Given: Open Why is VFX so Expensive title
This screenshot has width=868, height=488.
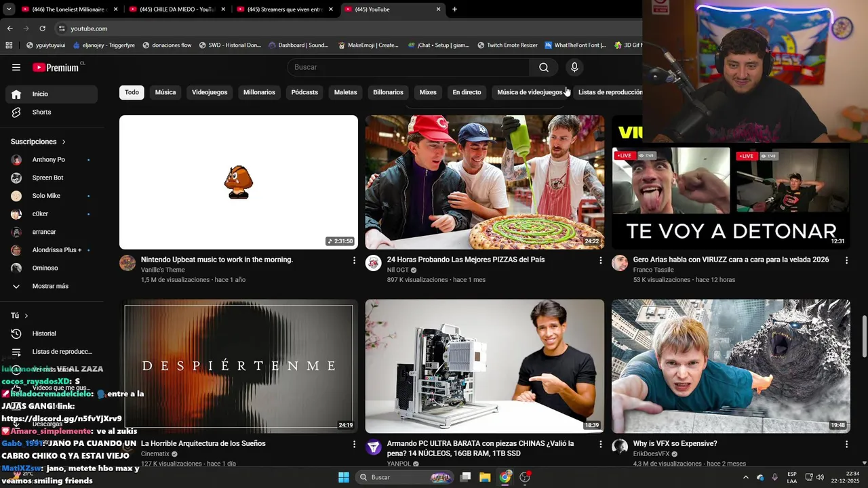Looking at the screenshot, I should (x=675, y=444).
